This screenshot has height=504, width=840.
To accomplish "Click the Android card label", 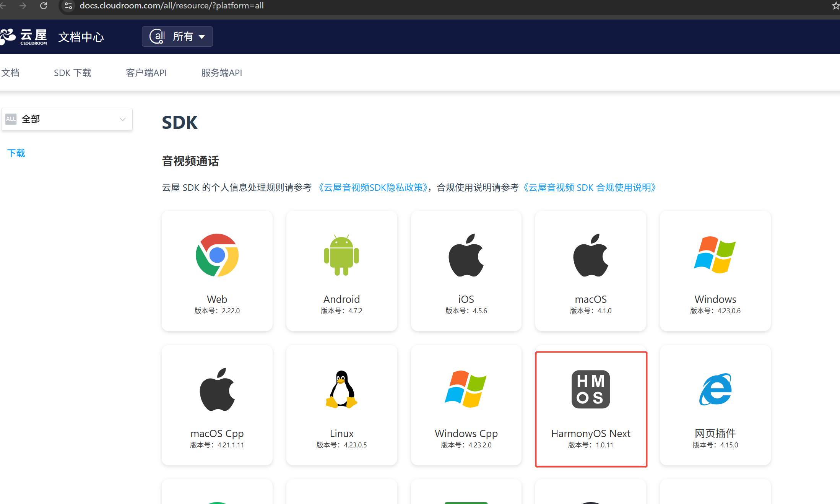I will (341, 299).
